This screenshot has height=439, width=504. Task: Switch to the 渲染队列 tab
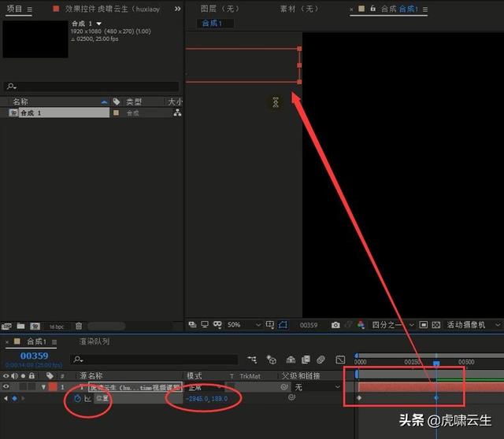pyautogui.click(x=94, y=341)
